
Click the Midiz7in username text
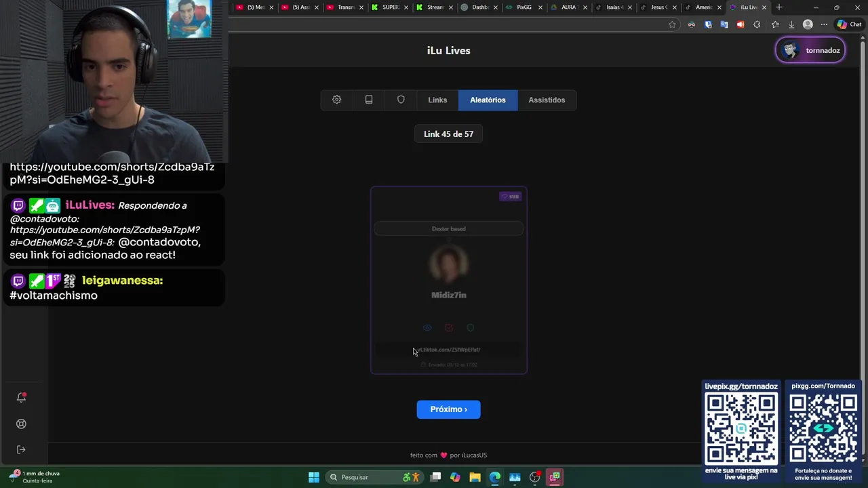tap(449, 295)
